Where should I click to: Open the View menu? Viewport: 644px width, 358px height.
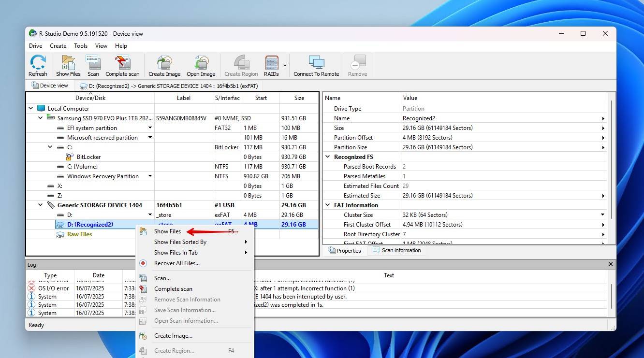101,46
